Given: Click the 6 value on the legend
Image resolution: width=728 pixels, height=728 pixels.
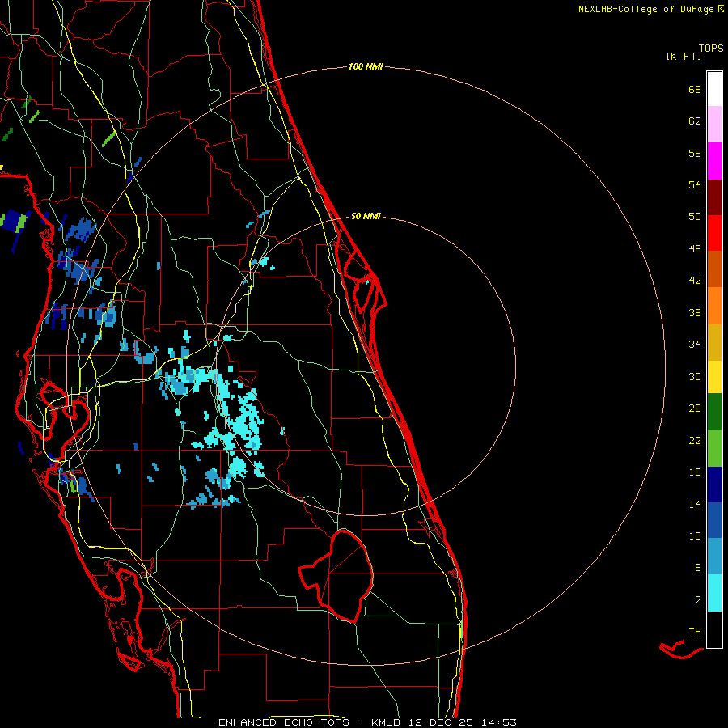Looking at the screenshot, I should coord(698,568).
